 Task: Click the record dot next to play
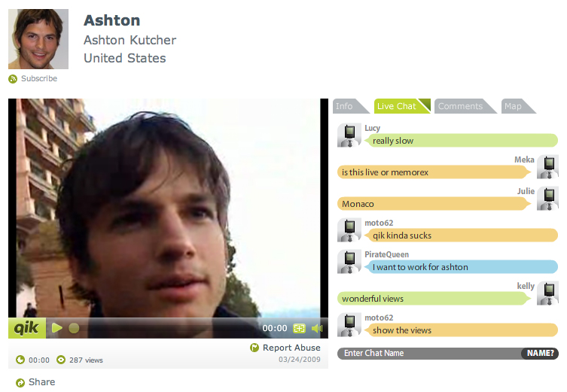(x=74, y=328)
